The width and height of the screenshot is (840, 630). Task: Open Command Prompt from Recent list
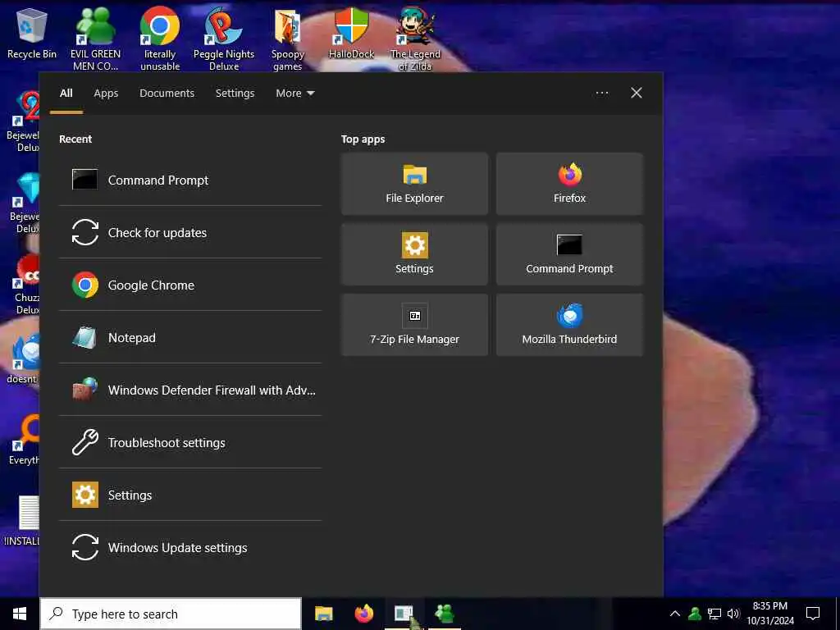[190, 180]
